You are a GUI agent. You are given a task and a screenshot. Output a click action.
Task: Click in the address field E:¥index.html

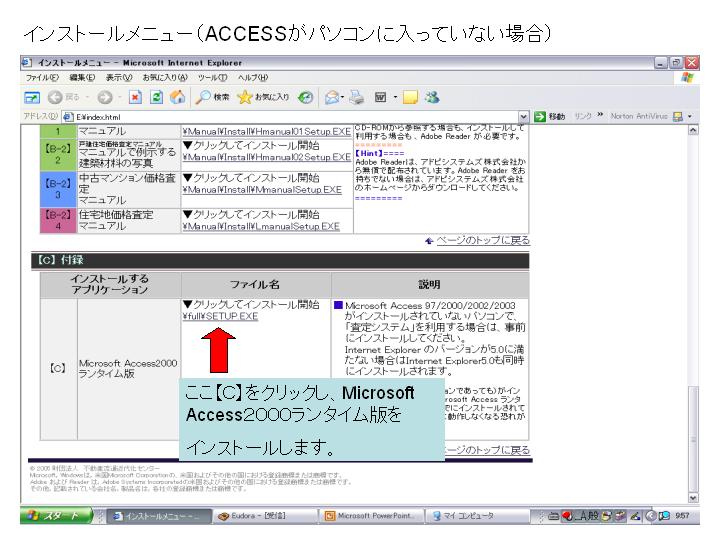point(296,117)
